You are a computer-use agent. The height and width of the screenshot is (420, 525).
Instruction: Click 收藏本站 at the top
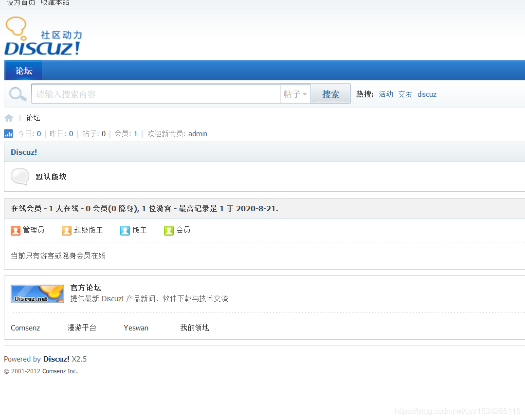55,3
